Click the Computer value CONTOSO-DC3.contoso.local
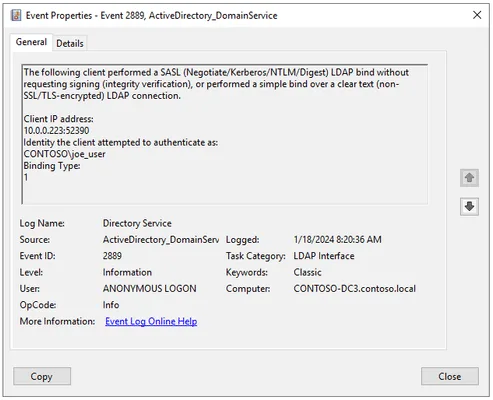 pos(355,289)
